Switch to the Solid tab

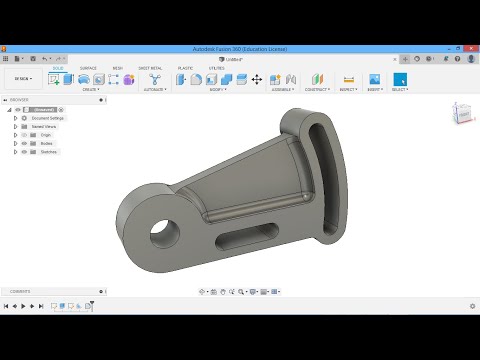point(58,68)
